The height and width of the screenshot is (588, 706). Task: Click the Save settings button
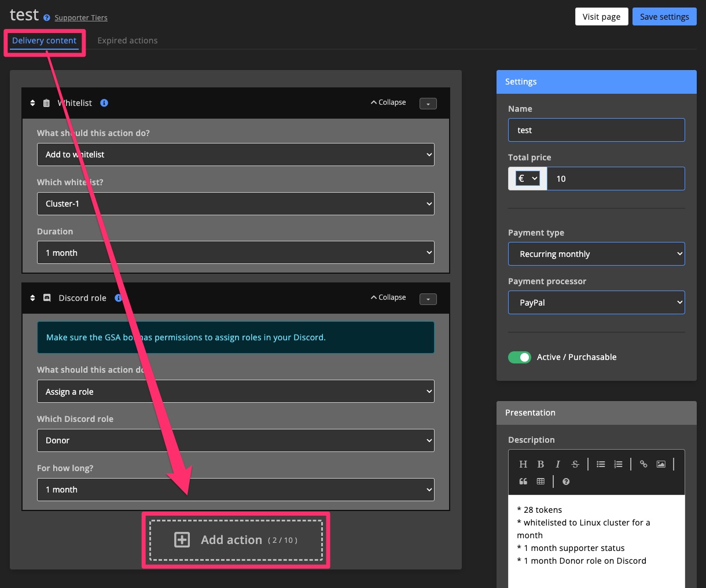pyautogui.click(x=664, y=16)
